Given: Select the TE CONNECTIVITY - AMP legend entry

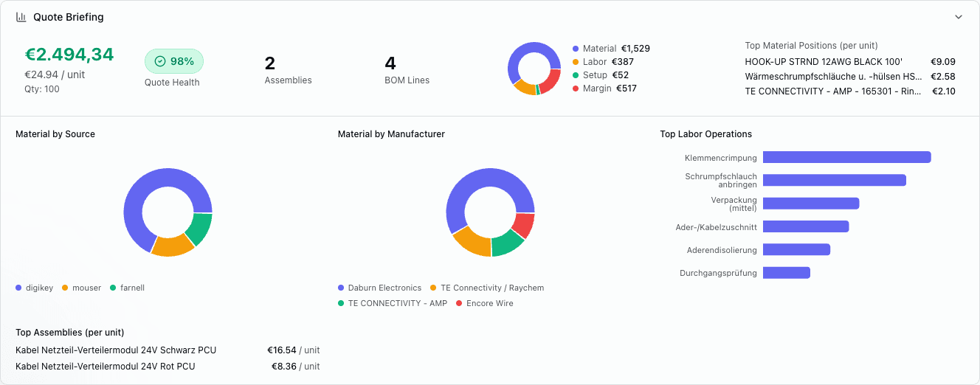Looking at the screenshot, I should pyautogui.click(x=393, y=303).
